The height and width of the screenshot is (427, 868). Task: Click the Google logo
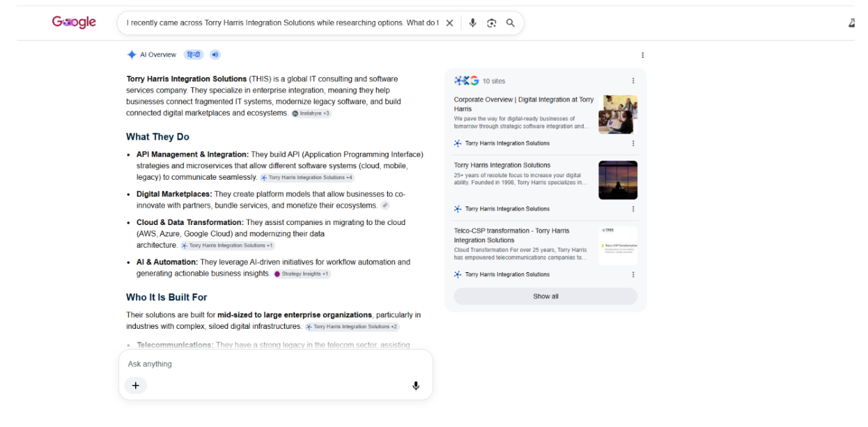tap(74, 22)
